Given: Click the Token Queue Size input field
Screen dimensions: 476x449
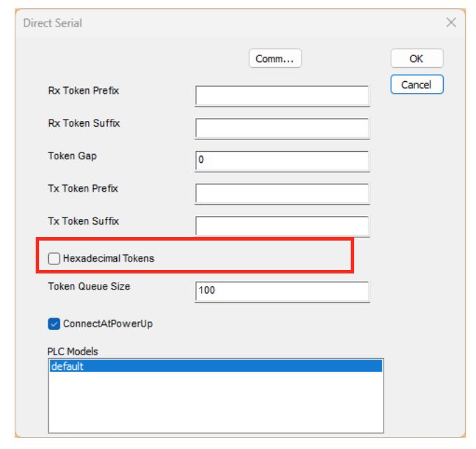Looking at the screenshot, I should [282, 290].
